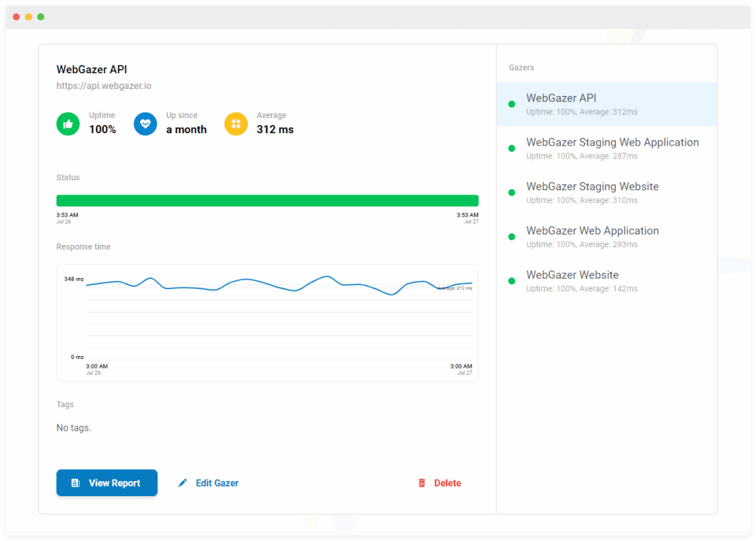Click the document icon in View Report
756x541 pixels.
pos(76,483)
